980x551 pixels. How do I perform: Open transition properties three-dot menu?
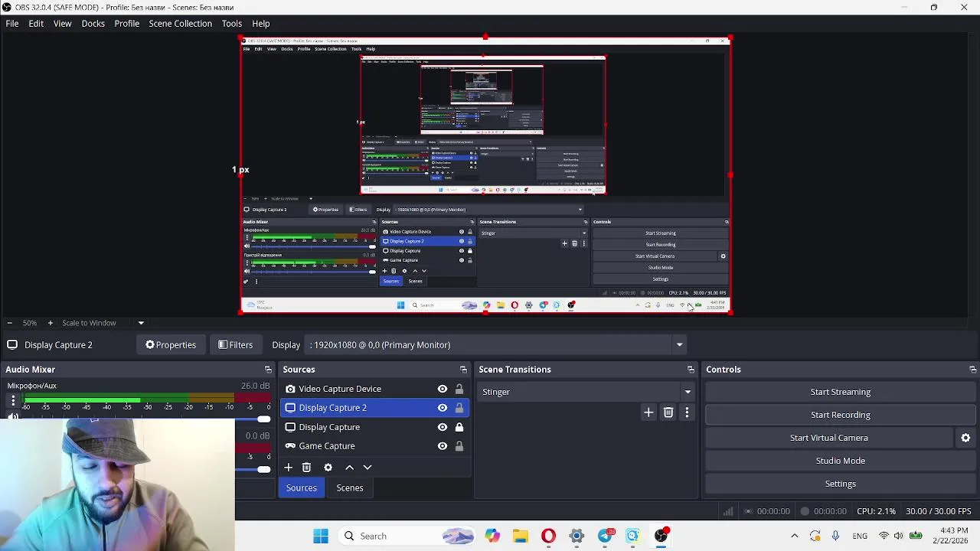point(687,412)
